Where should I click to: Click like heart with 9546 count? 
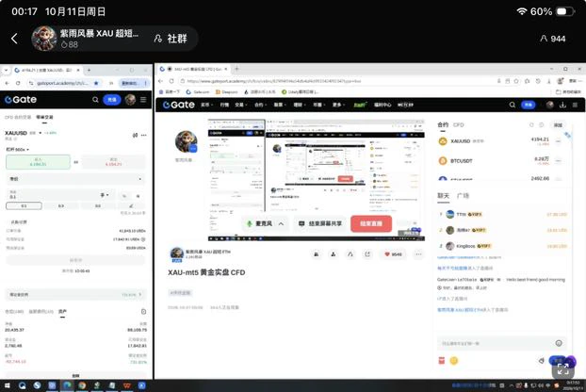point(393,254)
